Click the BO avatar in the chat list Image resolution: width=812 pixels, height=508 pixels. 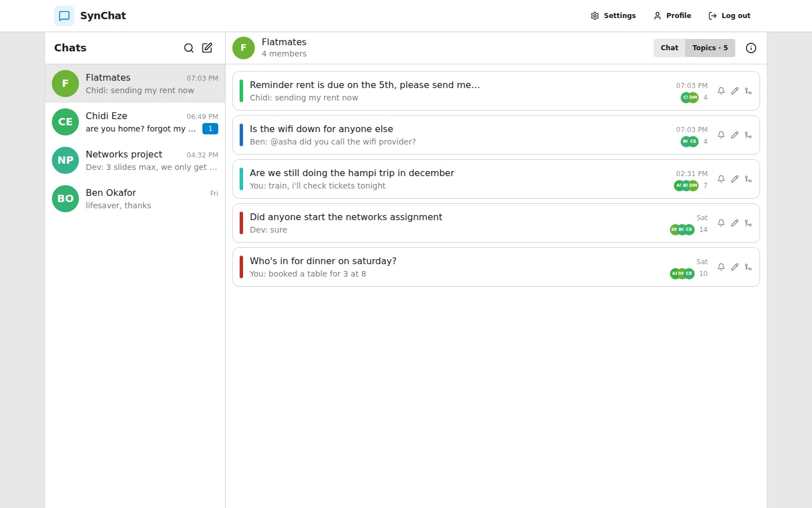click(65, 199)
